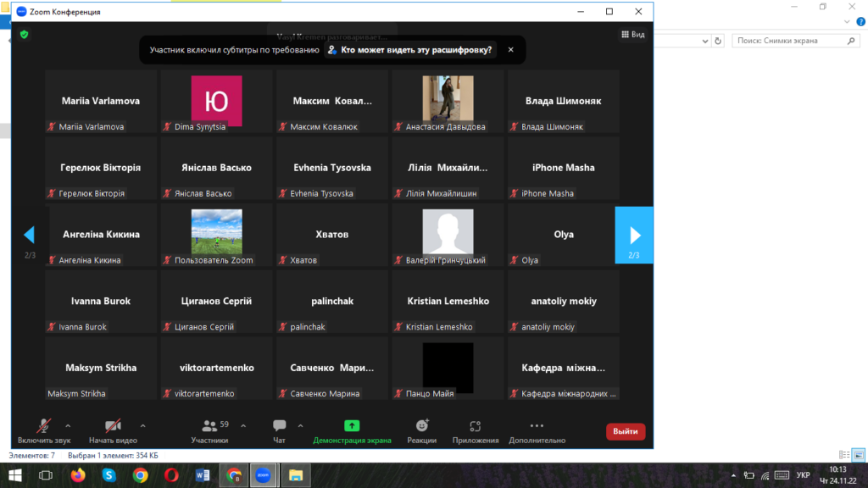868x488 pixels.
Task: Open the Реакции reactions menu
Action: [422, 431]
